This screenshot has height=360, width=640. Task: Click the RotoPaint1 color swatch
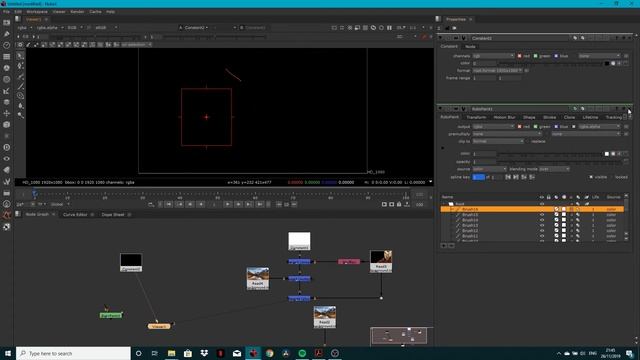click(607, 154)
